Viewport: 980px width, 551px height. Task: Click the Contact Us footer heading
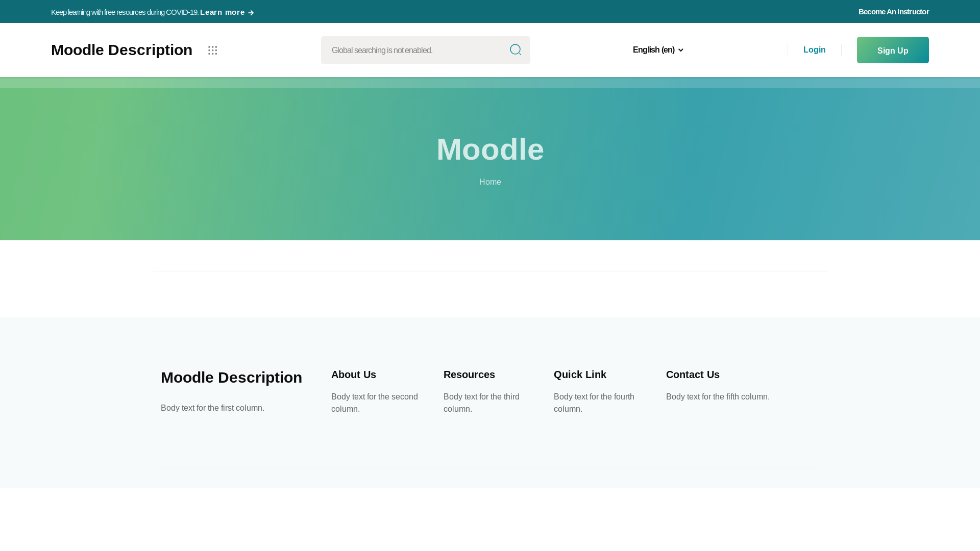pos(693,374)
